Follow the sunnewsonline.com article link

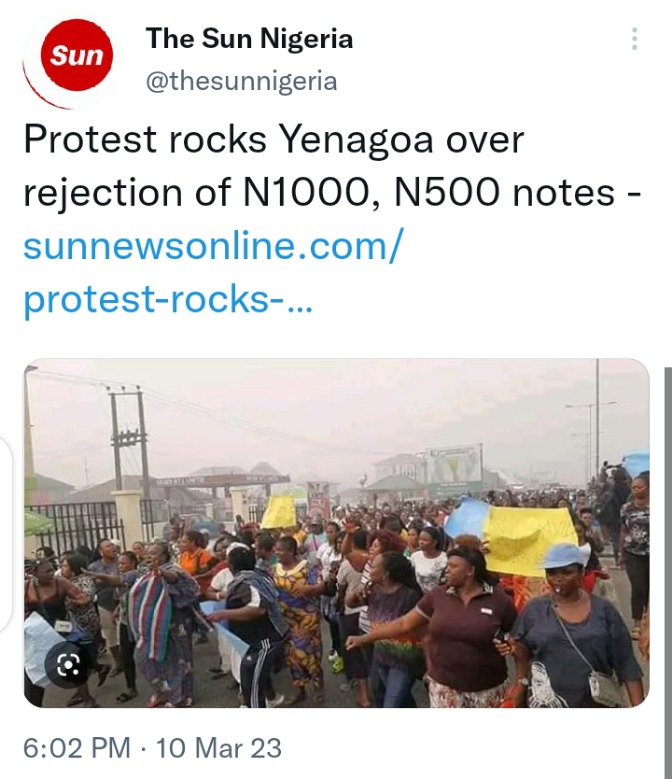[x=212, y=246]
